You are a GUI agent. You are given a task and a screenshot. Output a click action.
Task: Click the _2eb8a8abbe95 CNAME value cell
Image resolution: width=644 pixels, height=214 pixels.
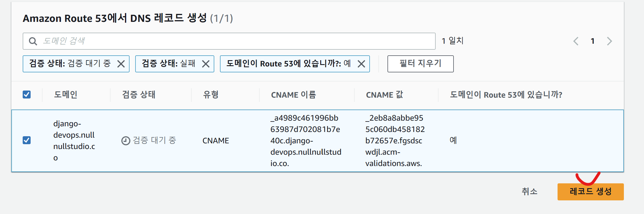tap(395, 141)
